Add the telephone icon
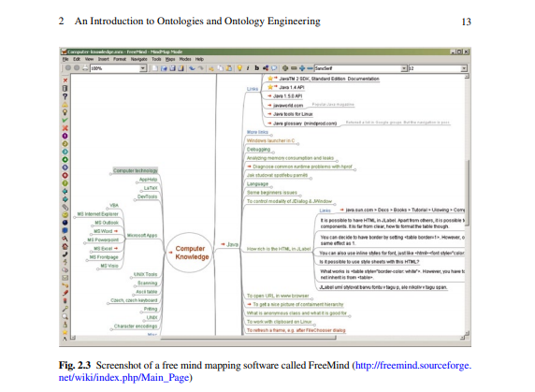The image size is (535, 392). coord(65,254)
